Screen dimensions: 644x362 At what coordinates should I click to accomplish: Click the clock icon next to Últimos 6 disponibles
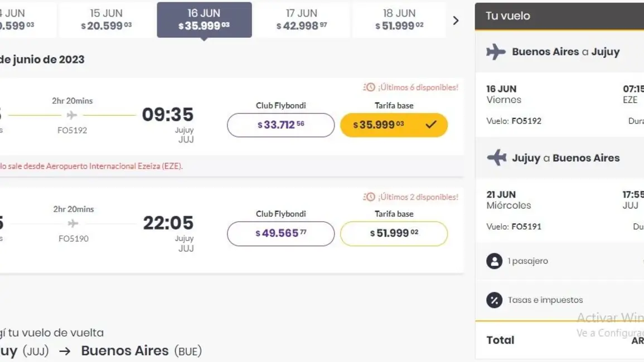(x=369, y=87)
